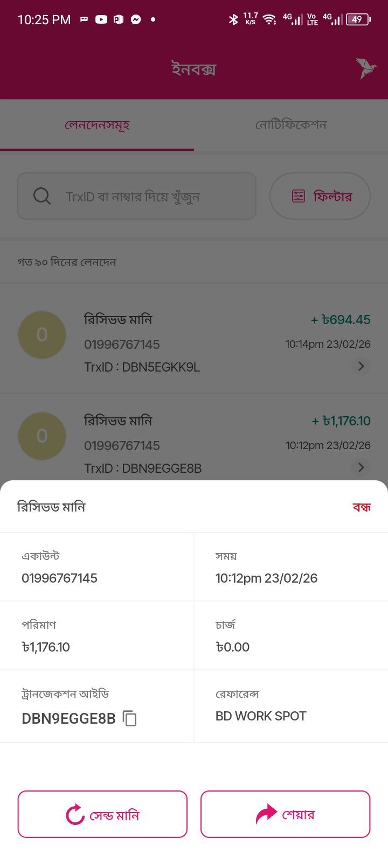Tap the bKash bird logo icon
The height and width of the screenshot is (868, 388).
tap(366, 68)
